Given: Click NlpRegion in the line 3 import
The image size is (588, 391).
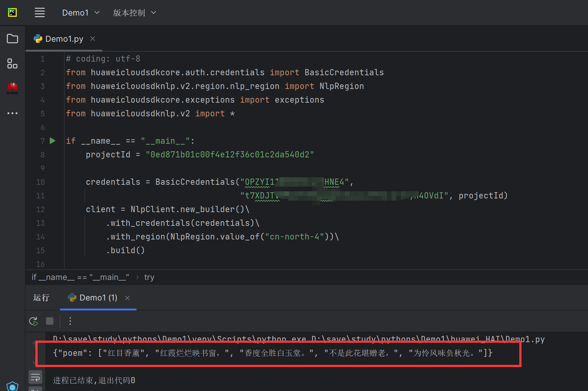Looking at the screenshot, I should tap(342, 86).
